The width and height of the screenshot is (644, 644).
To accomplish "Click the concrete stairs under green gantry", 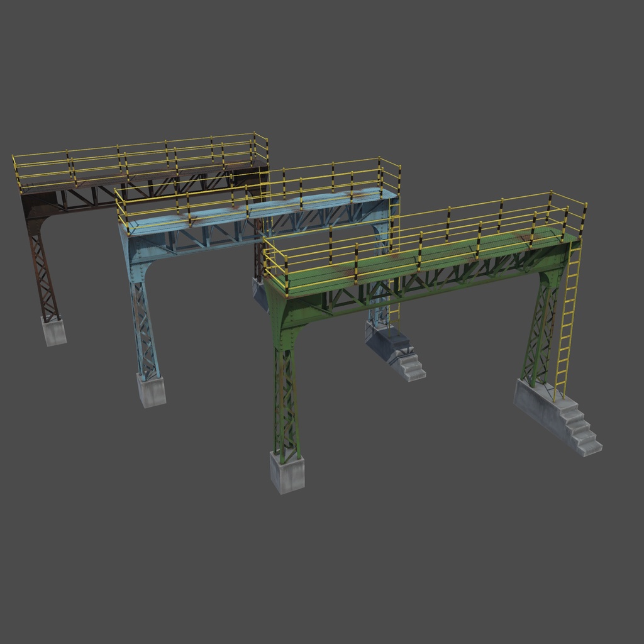I will [558, 417].
